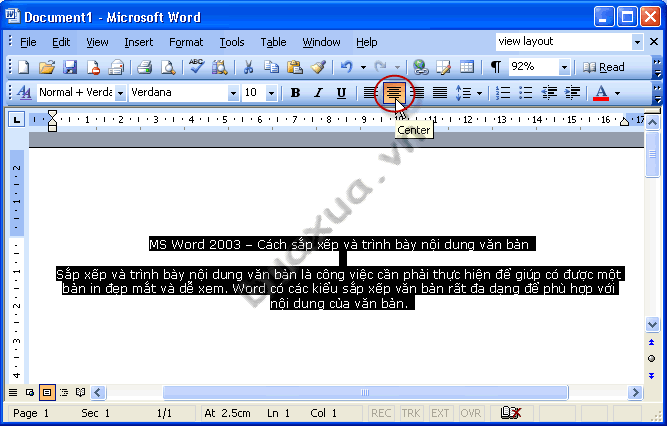667x426 pixels.
Task: Open Tables and Borders toolbar
Action: click(444, 67)
